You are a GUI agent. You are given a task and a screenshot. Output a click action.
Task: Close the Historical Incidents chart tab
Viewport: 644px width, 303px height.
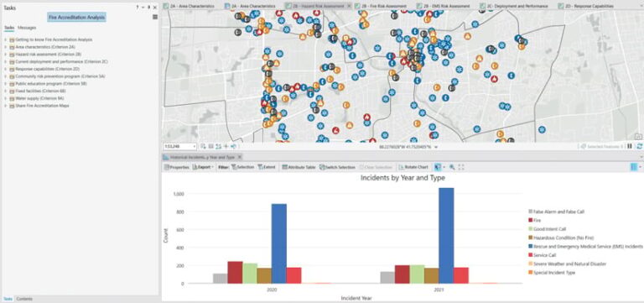(x=240, y=157)
